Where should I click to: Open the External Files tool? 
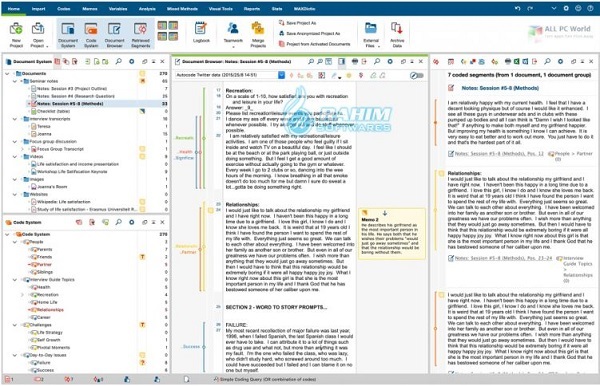pos(371,34)
